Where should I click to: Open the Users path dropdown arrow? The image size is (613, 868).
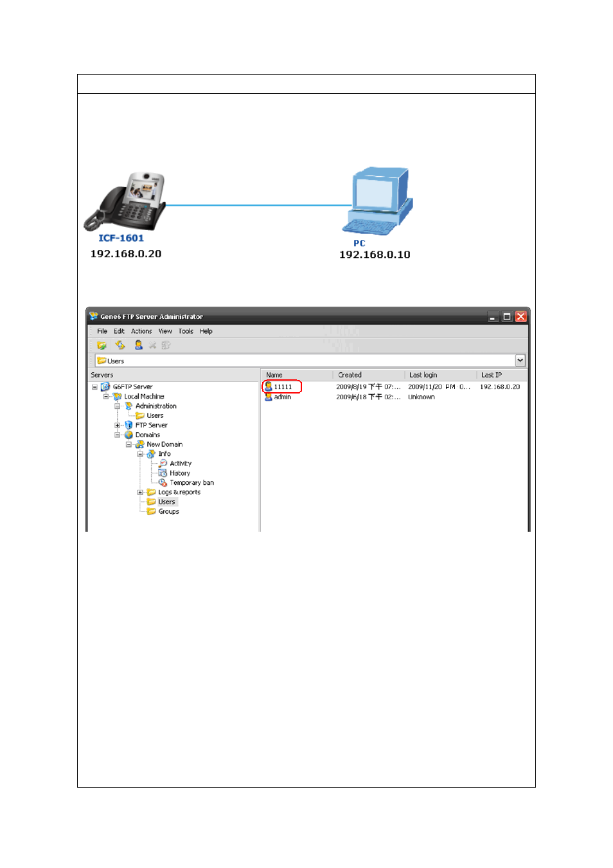(x=520, y=361)
